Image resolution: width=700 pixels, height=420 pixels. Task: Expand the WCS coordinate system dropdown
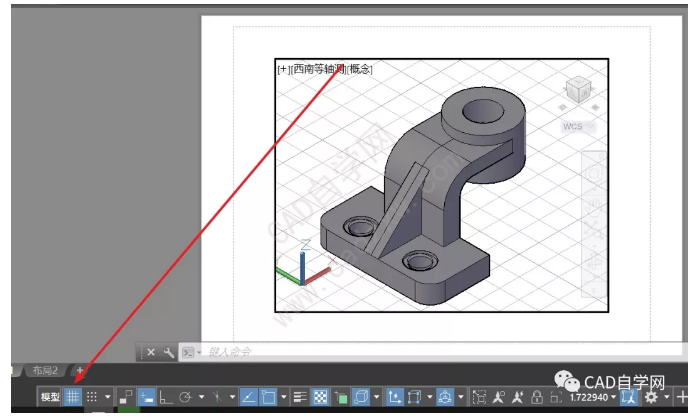pos(579,127)
